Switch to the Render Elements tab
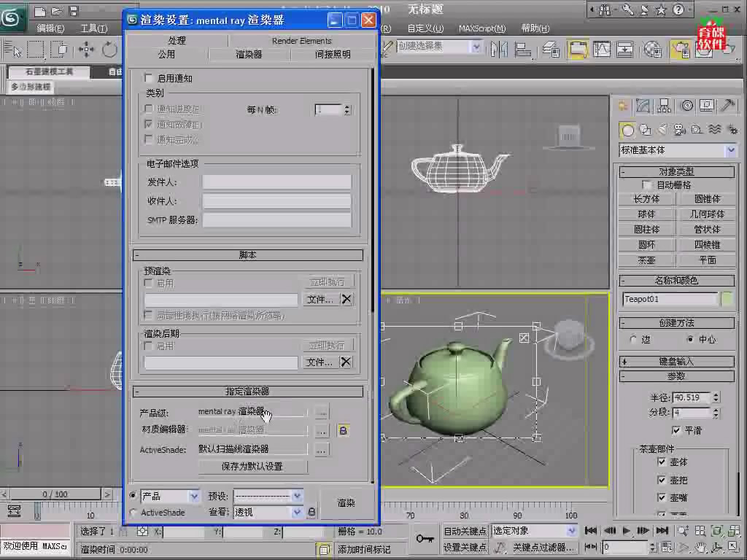 click(301, 41)
